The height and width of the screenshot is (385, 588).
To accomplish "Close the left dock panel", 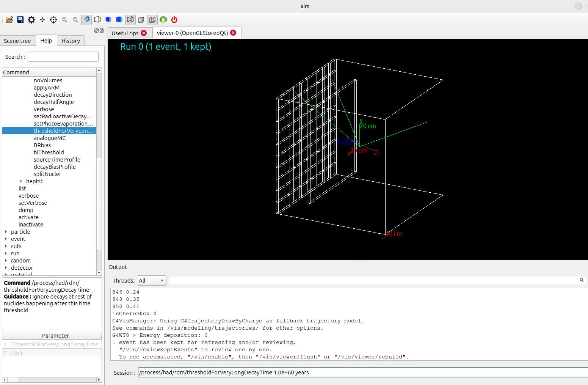I will click(x=102, y=30).
